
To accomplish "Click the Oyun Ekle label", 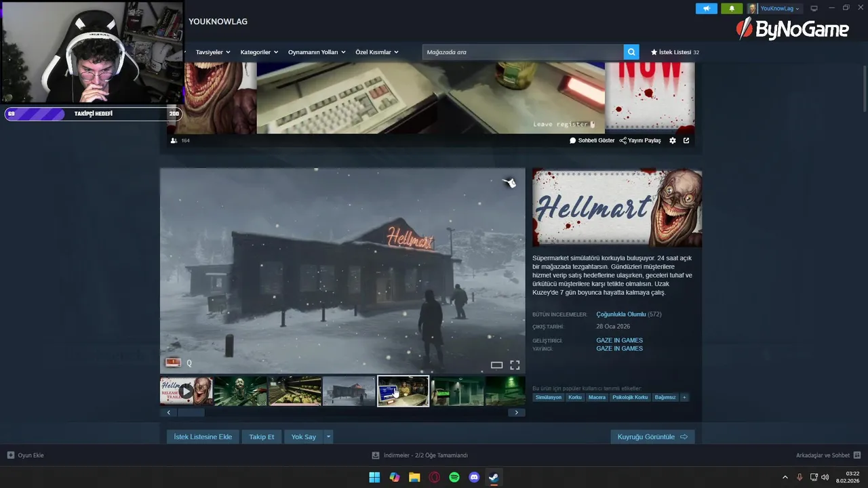I will [31, 455].
